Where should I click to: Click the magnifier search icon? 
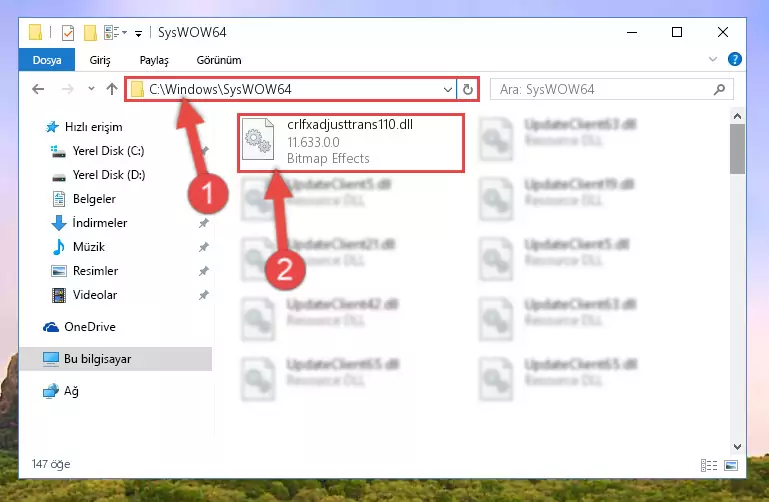point(719,89)
